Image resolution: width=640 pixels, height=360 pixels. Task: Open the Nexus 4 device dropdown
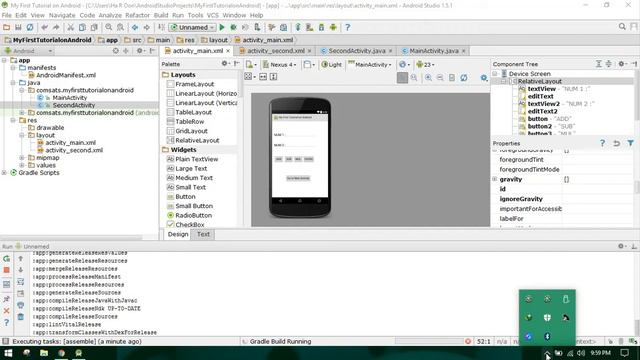click(x=279, y=64)
